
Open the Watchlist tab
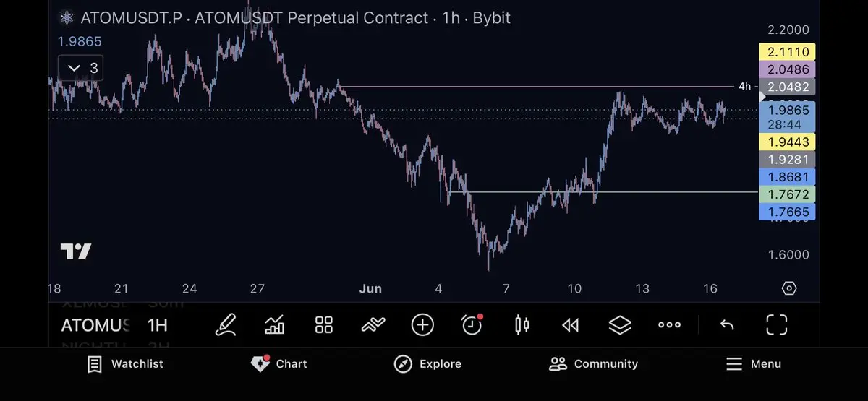125,364
